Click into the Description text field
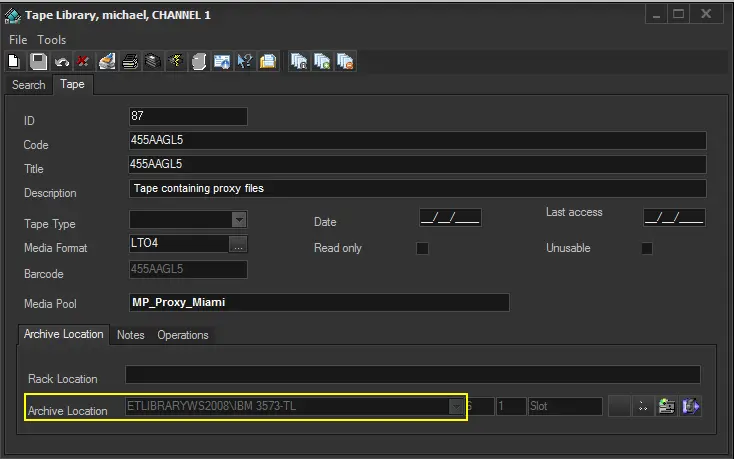734x459 pixels. pyautogui.click(x=417, y=188)
